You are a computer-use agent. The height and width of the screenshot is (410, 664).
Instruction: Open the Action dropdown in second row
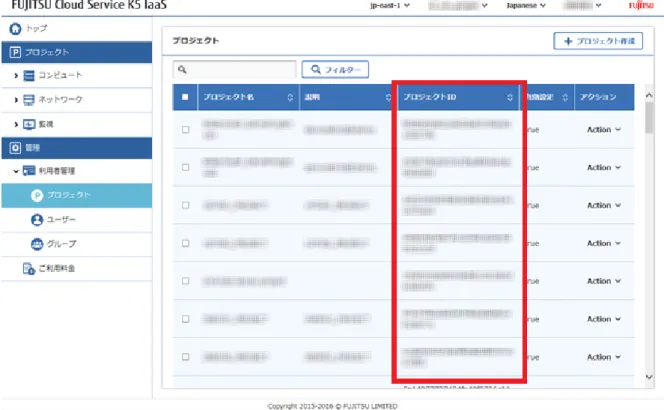coord(604,167)
